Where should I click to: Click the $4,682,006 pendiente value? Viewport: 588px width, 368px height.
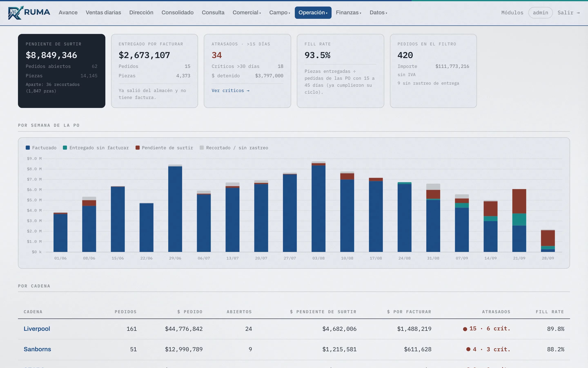click(x=340, y=329)
